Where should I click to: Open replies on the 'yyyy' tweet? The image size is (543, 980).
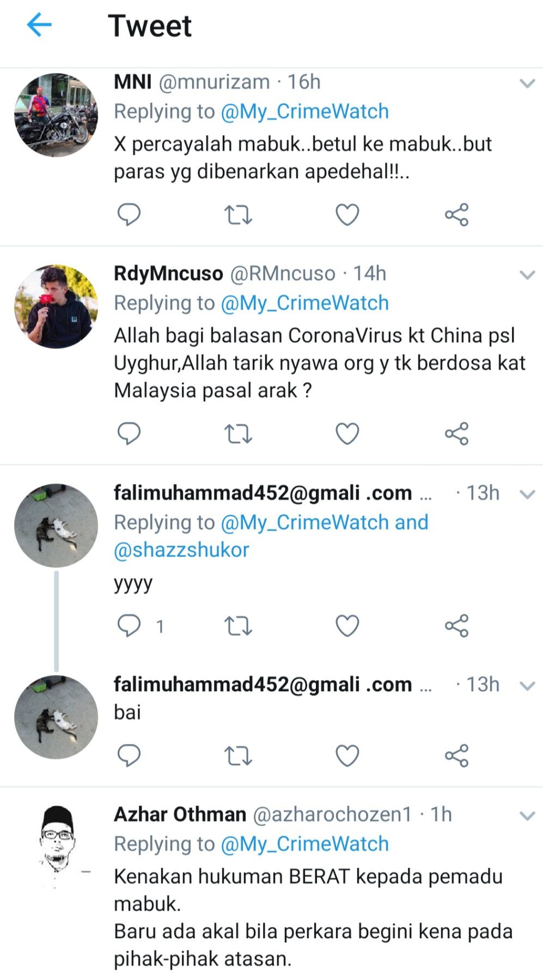coord(129,626)
